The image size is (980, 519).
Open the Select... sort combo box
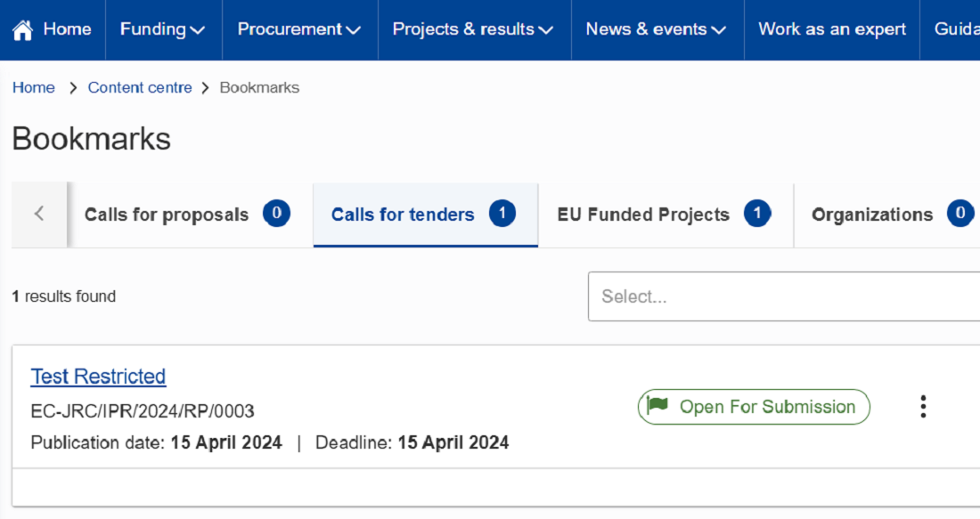784,296
